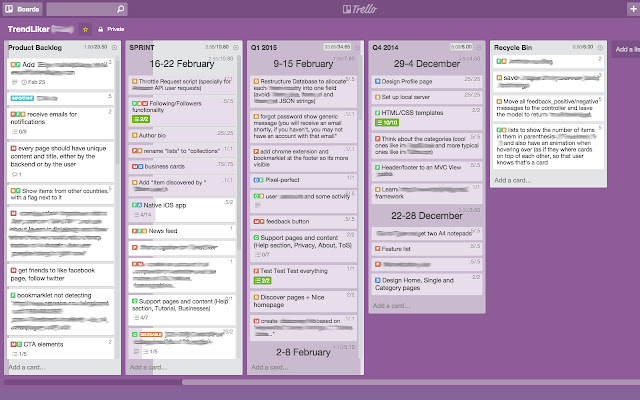640x400 pixels.
Task: Click Add a card in Q1 2015 list
Action: point(270,367)
